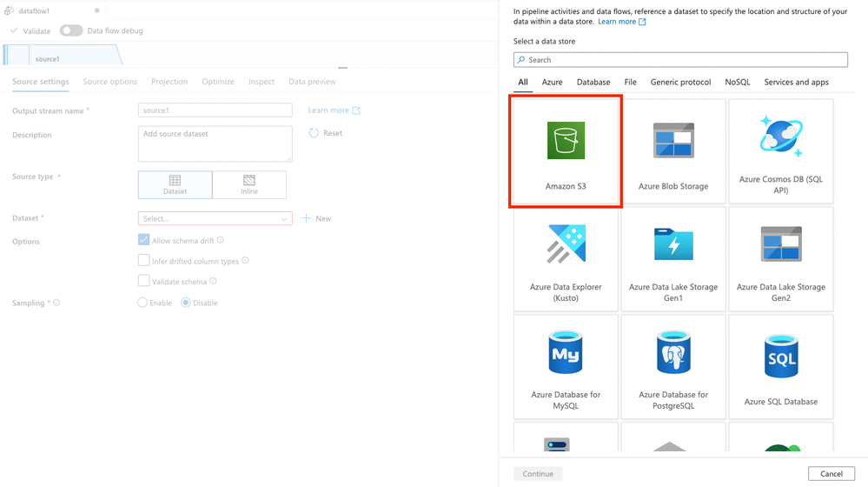This screenshot has width=868, height=487.
Task: Open Learn more link beside Output stream name
Action: 334,110
